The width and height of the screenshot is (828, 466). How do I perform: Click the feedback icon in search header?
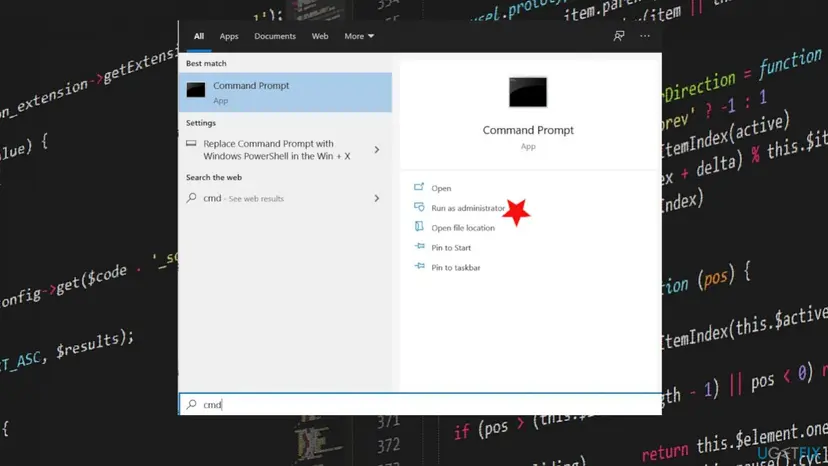pyautogui.click(x=619, y=36)
